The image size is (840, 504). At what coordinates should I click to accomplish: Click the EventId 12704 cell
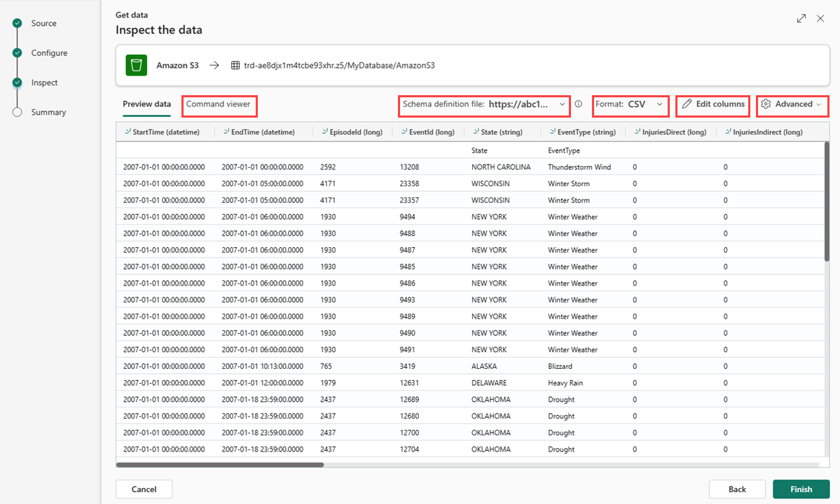click(x=409, y=449)
